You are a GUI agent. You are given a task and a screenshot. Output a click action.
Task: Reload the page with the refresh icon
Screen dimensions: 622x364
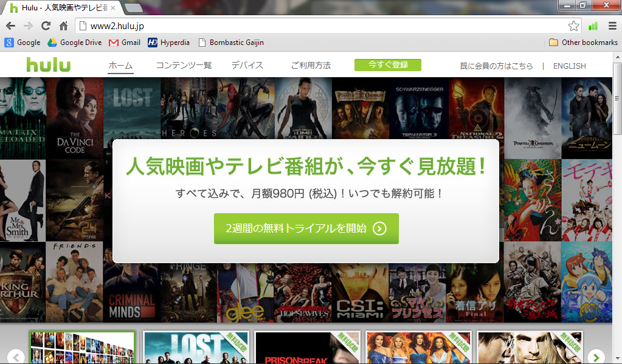[46, 26]
